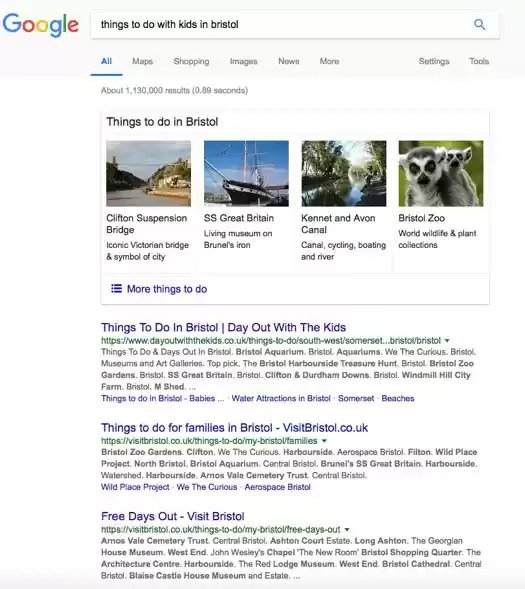
Task: Open the Clifton Suspension Bridge photo
Action: (148, 173)
